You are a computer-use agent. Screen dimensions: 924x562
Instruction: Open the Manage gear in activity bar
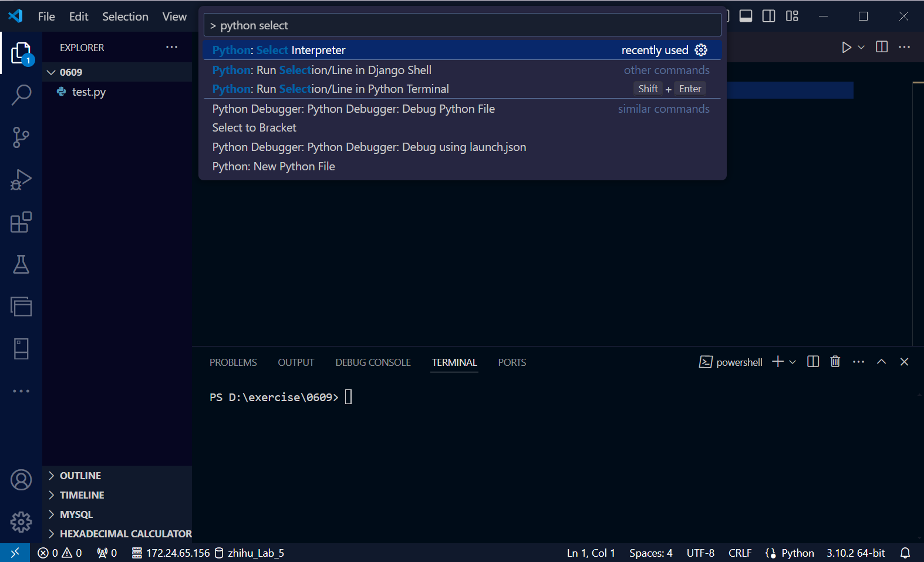click(x=21, y=522)
